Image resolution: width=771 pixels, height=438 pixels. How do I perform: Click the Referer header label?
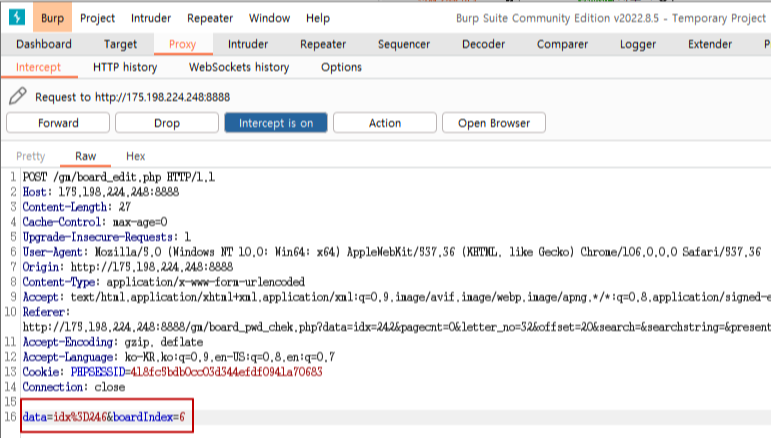coord(47,312)
